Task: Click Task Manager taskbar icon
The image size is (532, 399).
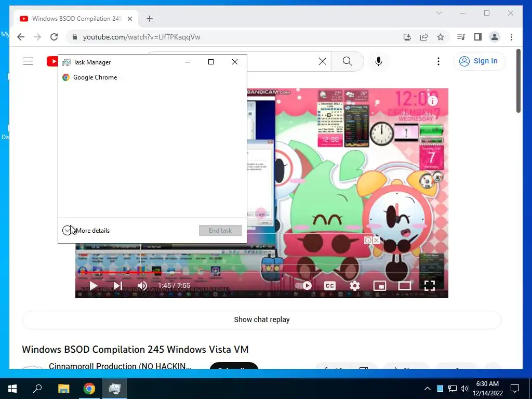Action: click(115, 389)
